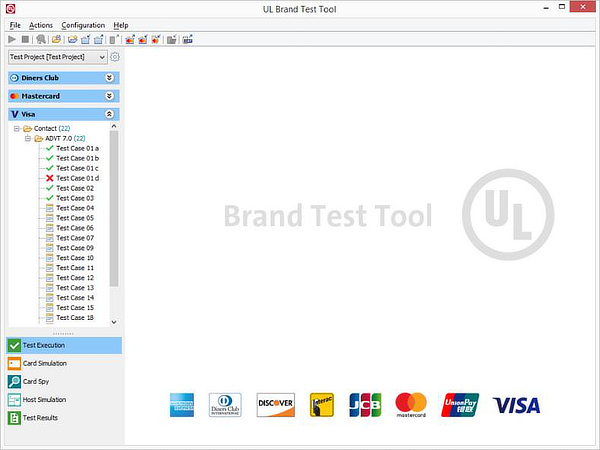
Task: Click the yellow open-folder toolbar icon
Action: click(x=57, y=39)
